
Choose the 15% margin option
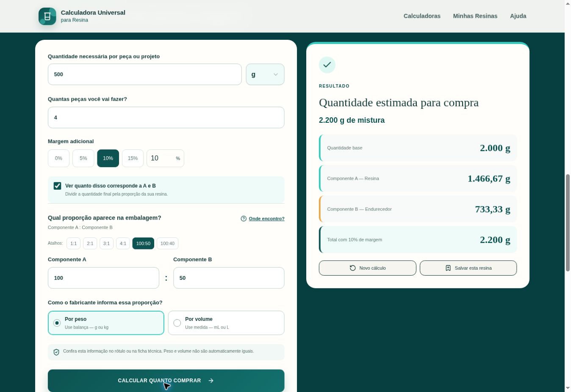(133, 158)
